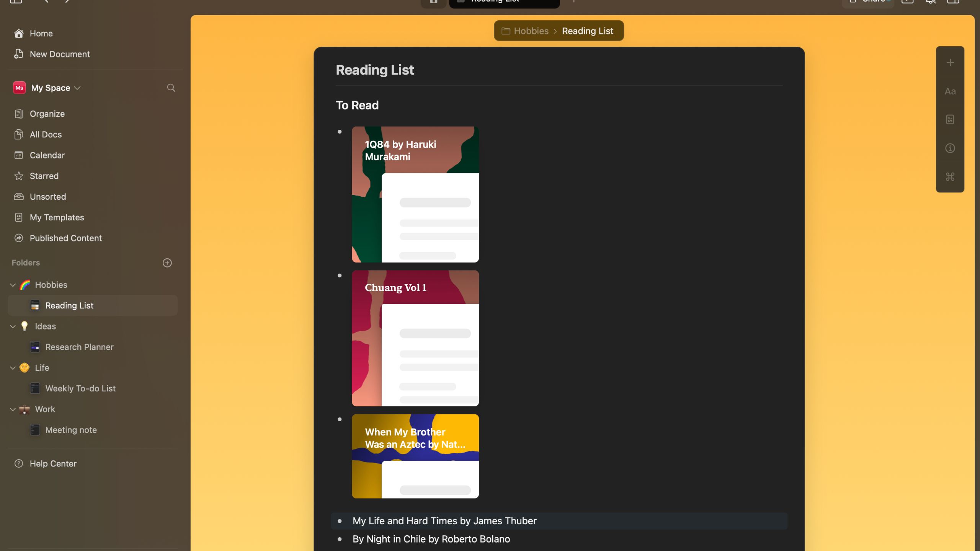Toggle the right side panel icon
This screenshot has width=980, height=551.
pyautogui.click(x=953, y=2)
